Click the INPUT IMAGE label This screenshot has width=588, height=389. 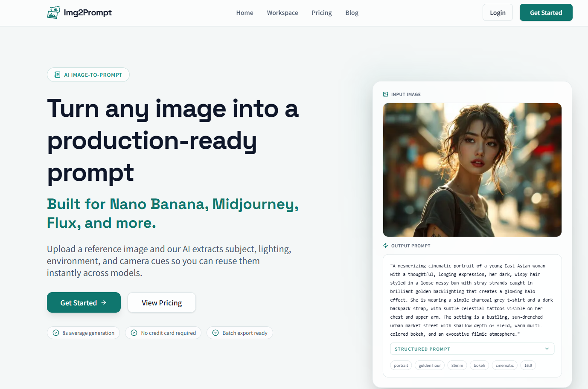[406, 94]
